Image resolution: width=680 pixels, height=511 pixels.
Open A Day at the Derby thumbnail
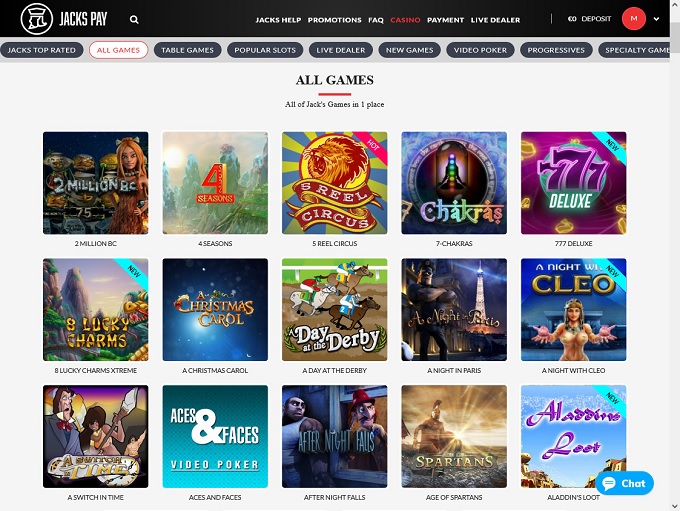pyautogui.click(x=334, y=310)
